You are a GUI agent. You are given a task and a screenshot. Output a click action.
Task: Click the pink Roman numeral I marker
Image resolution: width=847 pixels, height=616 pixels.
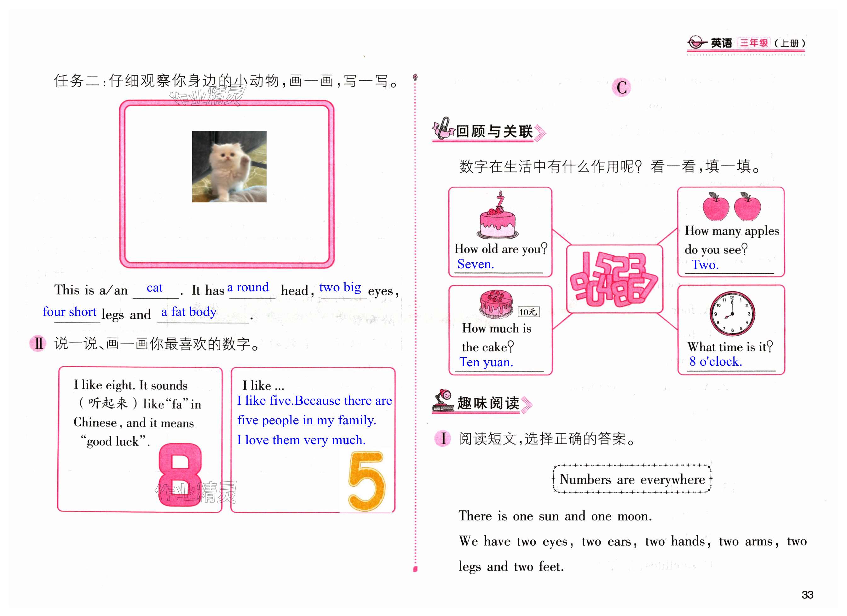coord(443,438)
